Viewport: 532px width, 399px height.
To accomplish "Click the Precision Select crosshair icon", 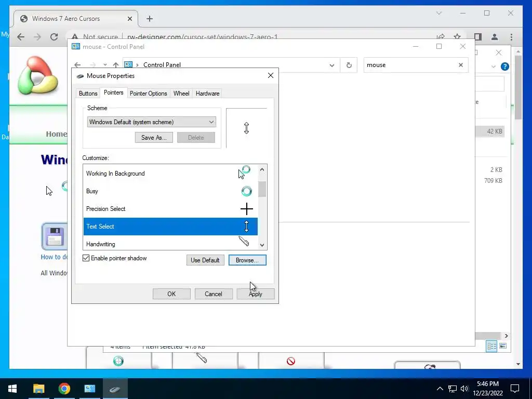I will pyautogui.click(x=247, y=209).
